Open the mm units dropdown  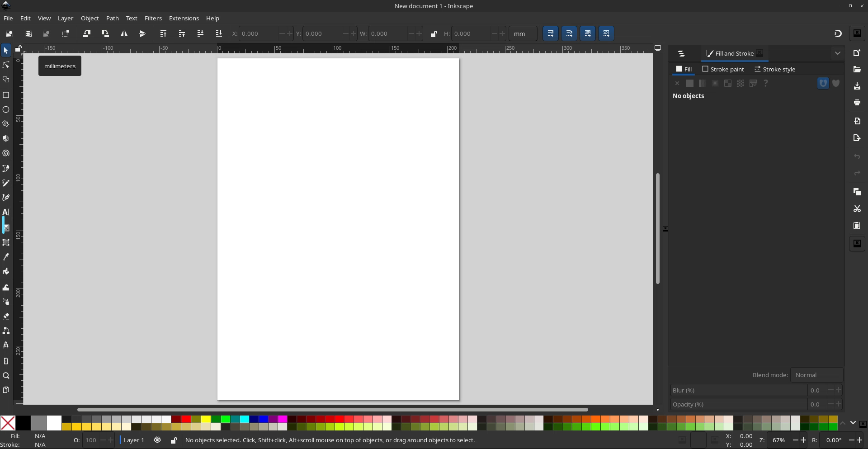coord(523,33)
